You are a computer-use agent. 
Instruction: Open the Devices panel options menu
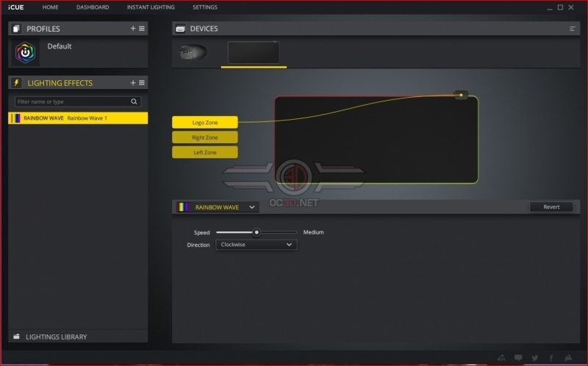573,29
